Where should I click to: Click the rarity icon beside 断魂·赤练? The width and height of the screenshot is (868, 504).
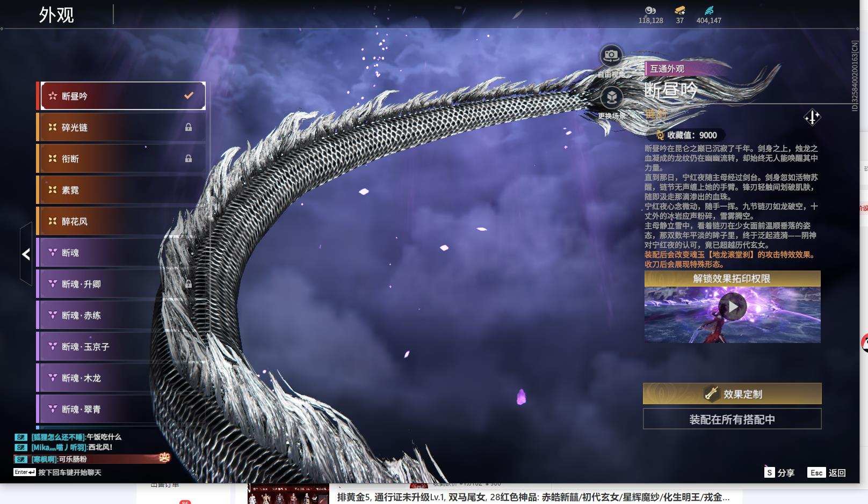[x=53, y=315]
